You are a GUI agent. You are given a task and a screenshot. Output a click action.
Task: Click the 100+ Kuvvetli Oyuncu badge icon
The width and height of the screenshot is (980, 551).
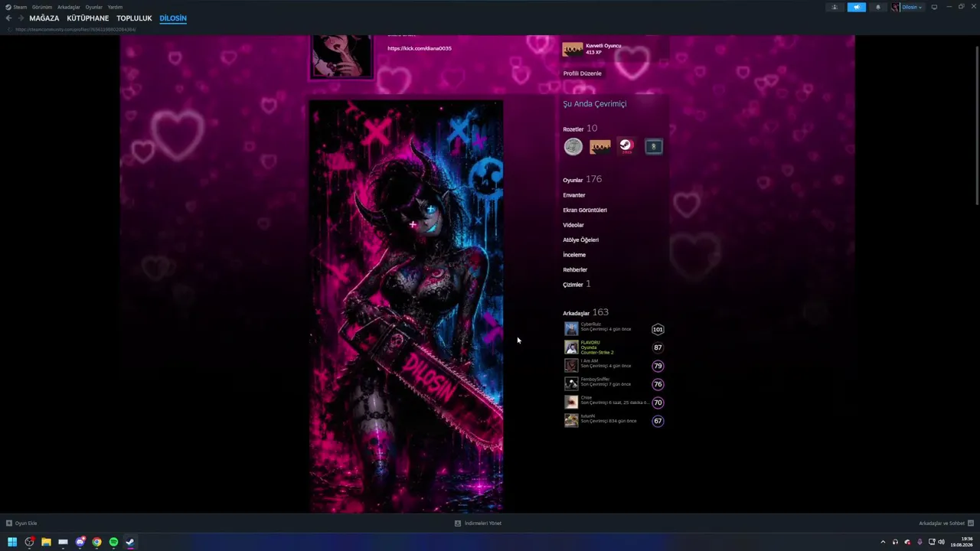point(573,49)
